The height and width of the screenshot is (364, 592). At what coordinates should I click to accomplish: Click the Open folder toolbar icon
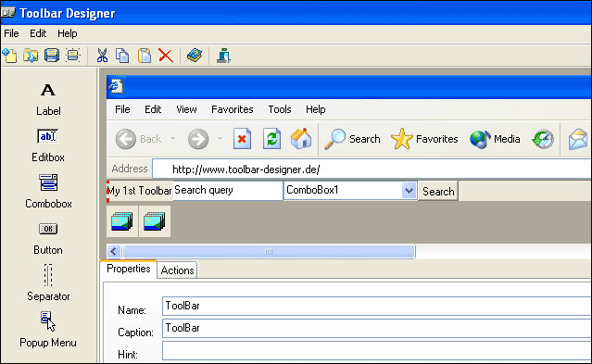pyautogui.click(x=31, y=56)
